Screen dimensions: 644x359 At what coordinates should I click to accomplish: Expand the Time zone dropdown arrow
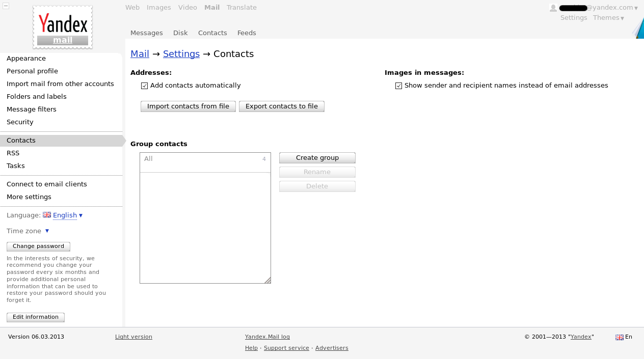click(x=47, y=231)
